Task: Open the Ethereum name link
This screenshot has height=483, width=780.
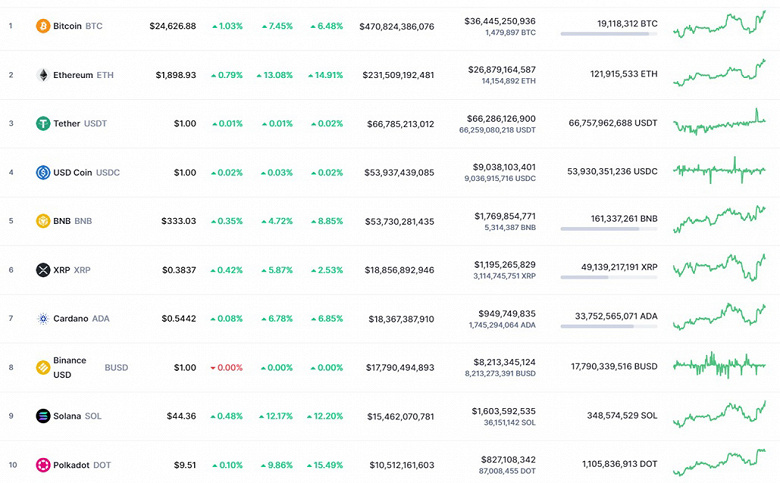Action: 73,75
